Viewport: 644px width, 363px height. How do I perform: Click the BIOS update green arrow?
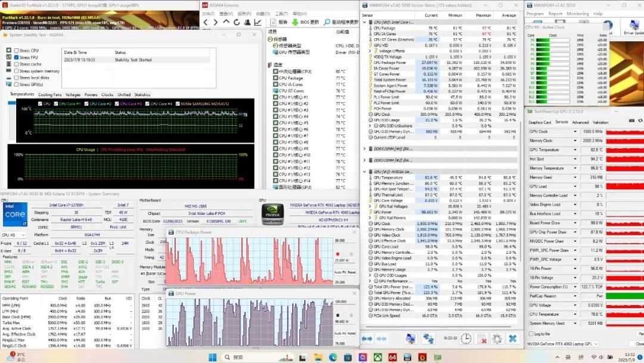click(x=295, y=22)
